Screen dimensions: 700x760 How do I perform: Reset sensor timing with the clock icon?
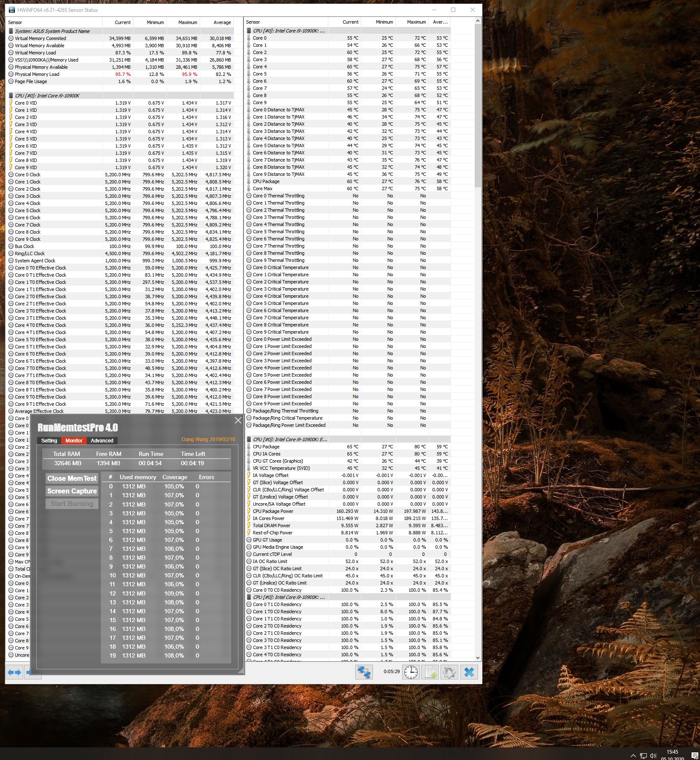pyautogui.click(x=411, y=672)
